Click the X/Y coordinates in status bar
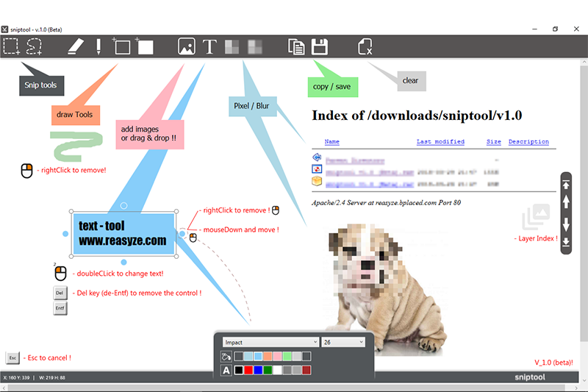This screenshot has height=392, width=588. click(16, 378)
